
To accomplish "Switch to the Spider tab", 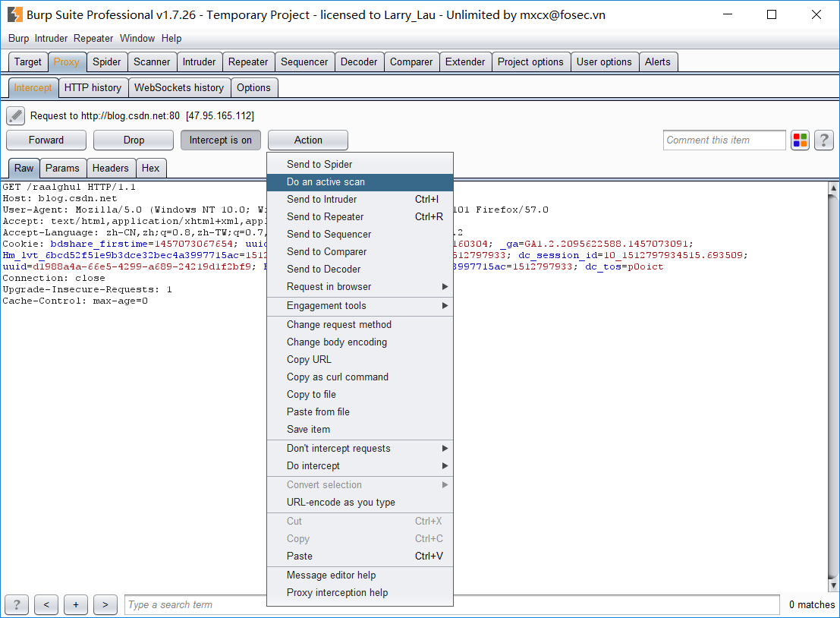I will click(106, 61).
